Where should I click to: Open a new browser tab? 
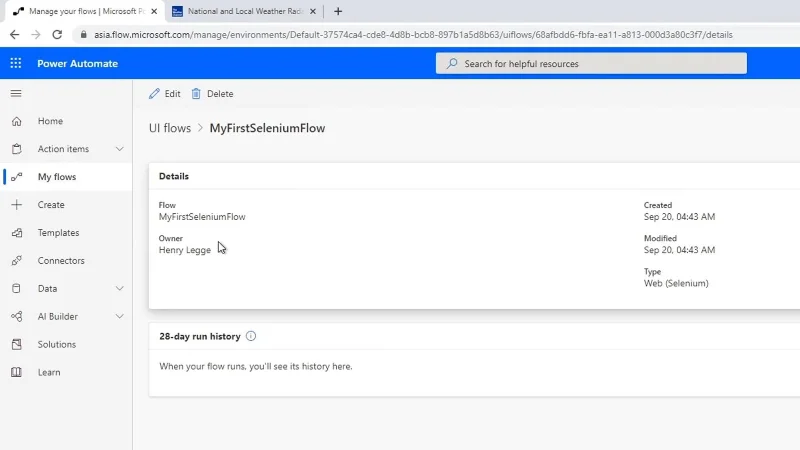point(338,11)
